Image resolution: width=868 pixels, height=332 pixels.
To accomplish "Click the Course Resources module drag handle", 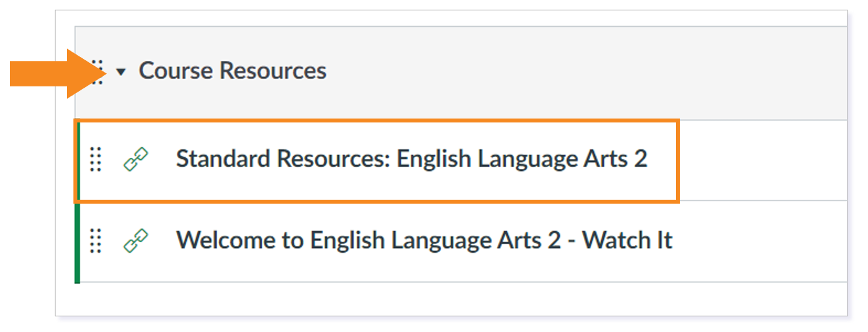I will pos(99,71).
